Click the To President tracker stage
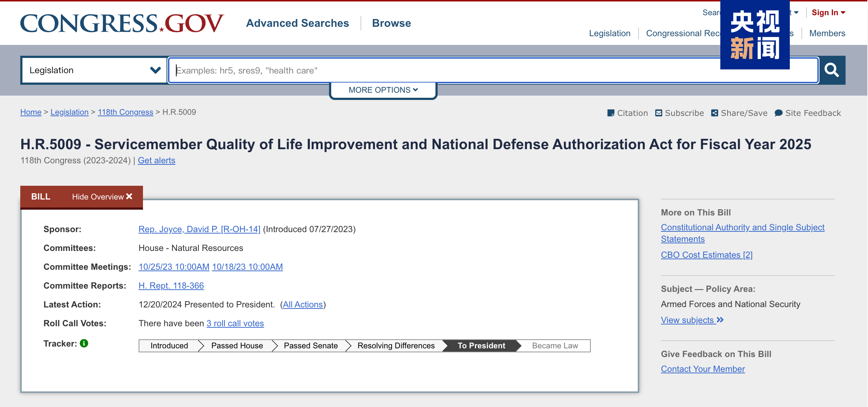This screenshot has height=407, width=868. 481,346
